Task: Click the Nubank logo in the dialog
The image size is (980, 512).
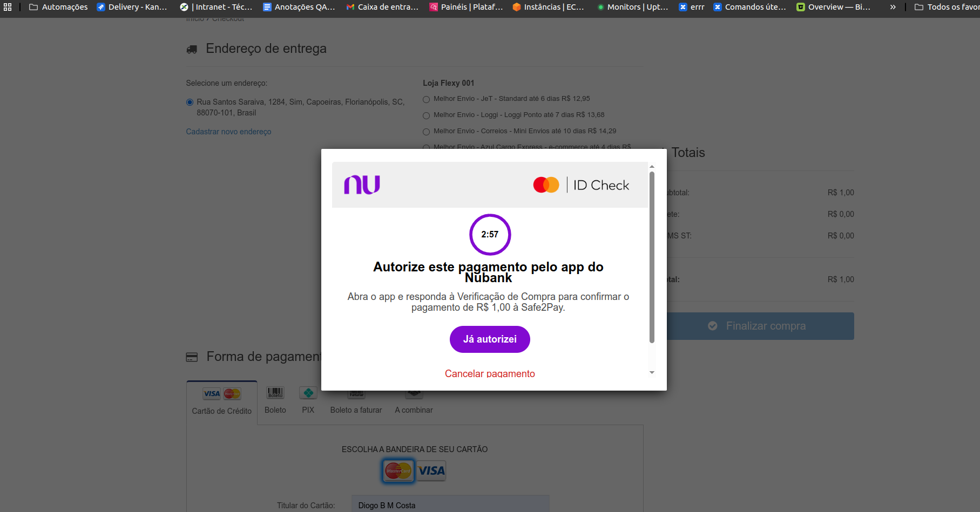Action: coord(362,185)
